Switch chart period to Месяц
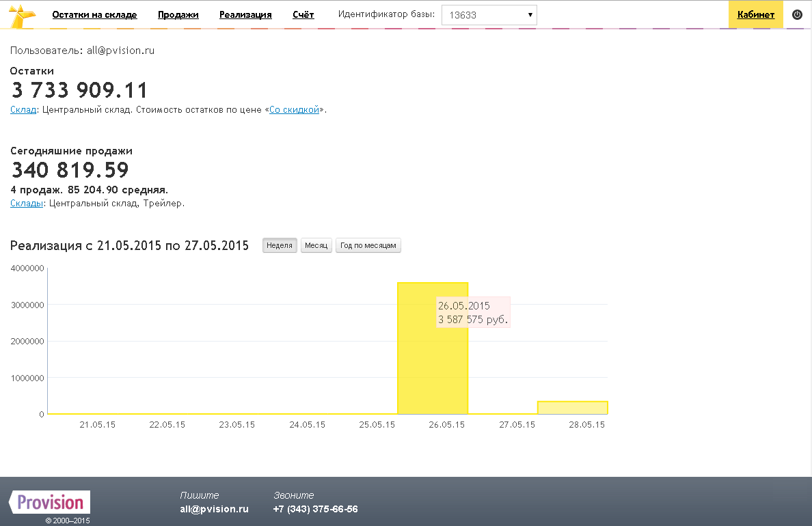Image resolution: width=812 pixels, height=526 pixels. (x=316, y=246)
